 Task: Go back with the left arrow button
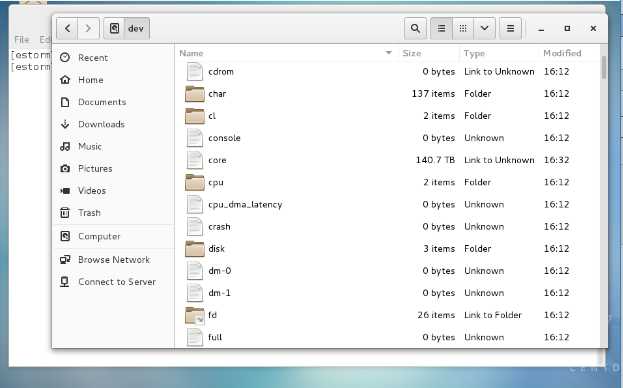[67, 28]
